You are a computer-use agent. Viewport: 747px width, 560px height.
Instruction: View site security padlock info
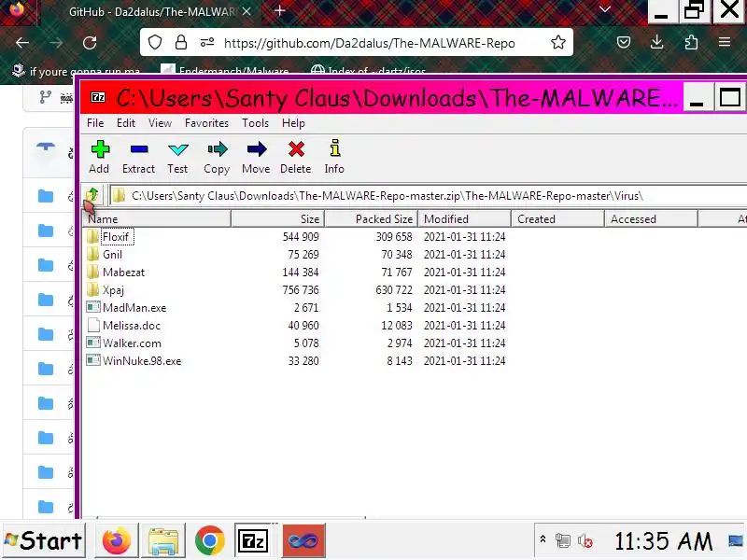[x=181, y=43]
